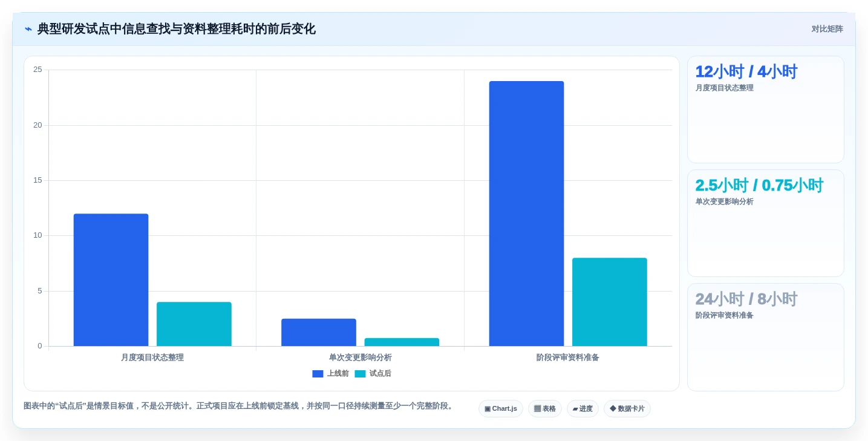Open the 2.5小时 / 0.75小时 data card

click(766, 223)
